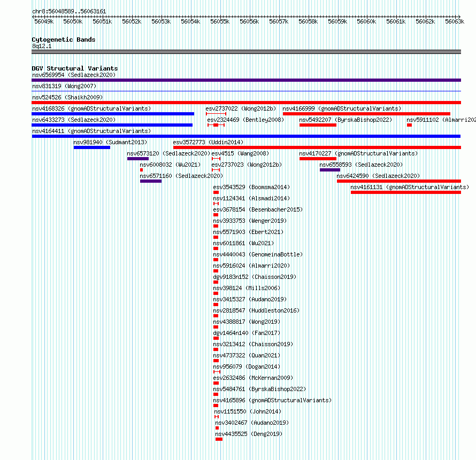Select nsv4737322 (Quan2021) label
476x460 pixels.
coord(247,355)
